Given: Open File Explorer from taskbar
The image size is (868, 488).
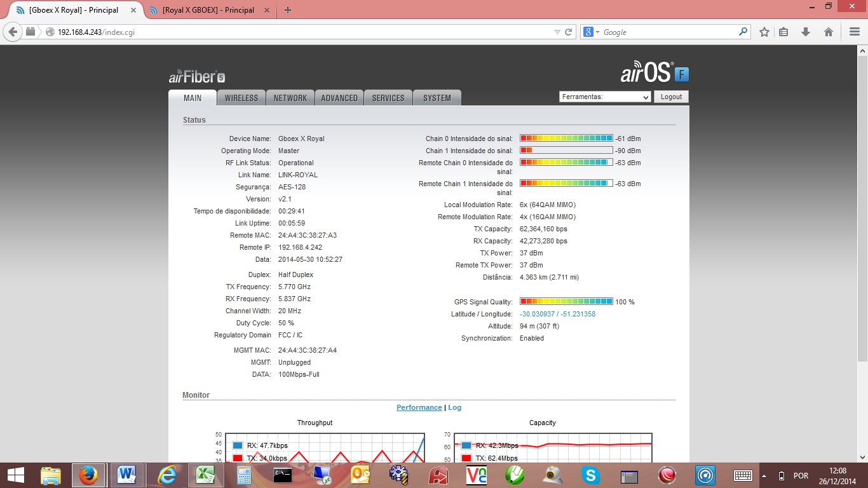Looking at the screenshot, I should click(51, 475).
